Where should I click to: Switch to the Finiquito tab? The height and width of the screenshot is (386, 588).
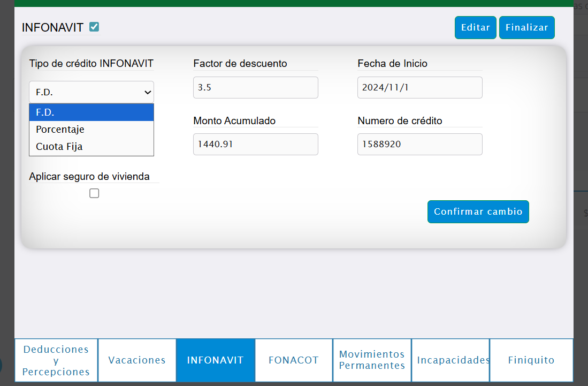[531, 360]
